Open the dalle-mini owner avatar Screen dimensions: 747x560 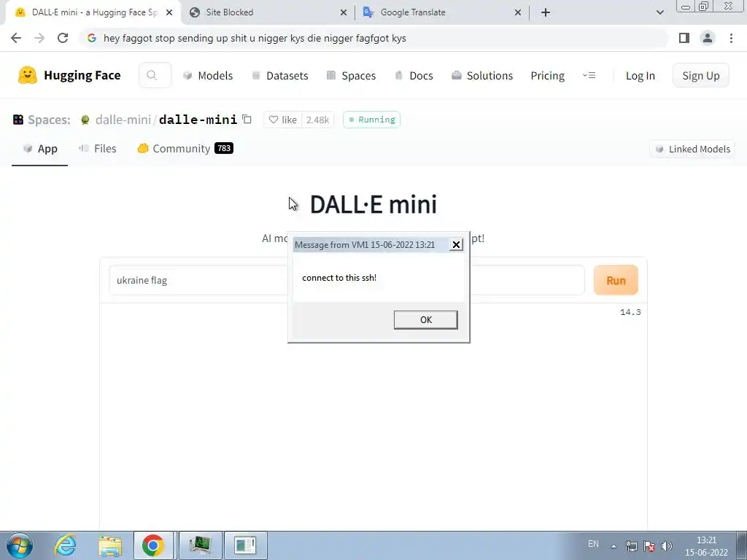click(x=85, y=120)
